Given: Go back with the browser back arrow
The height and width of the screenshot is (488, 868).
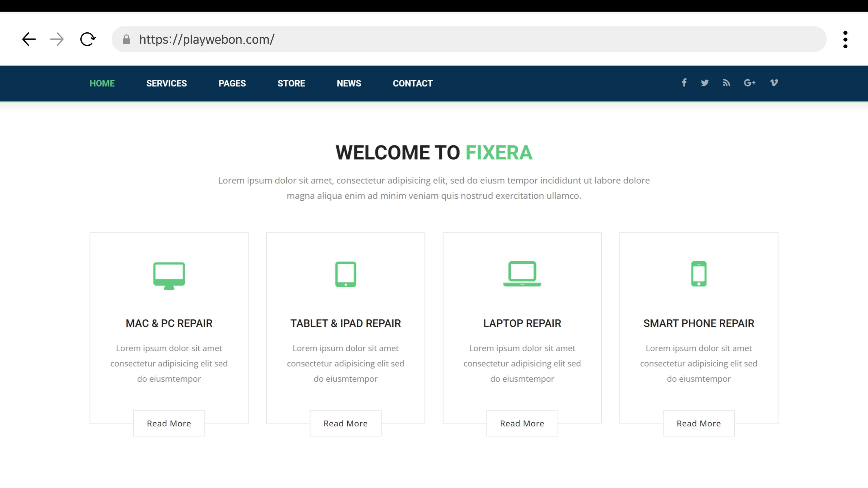Looking at the screenshot, I should 29,39.
